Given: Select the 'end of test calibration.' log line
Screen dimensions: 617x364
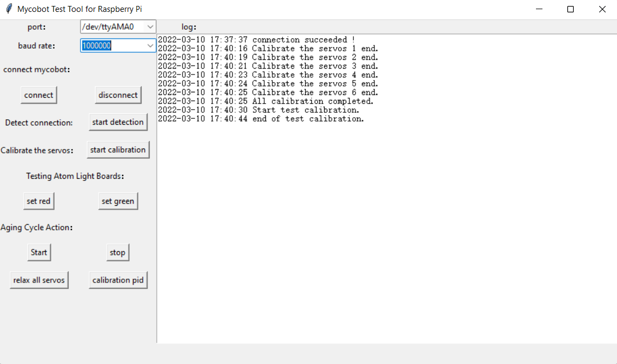Looking at the screenshot, I should tap(261, 119).
